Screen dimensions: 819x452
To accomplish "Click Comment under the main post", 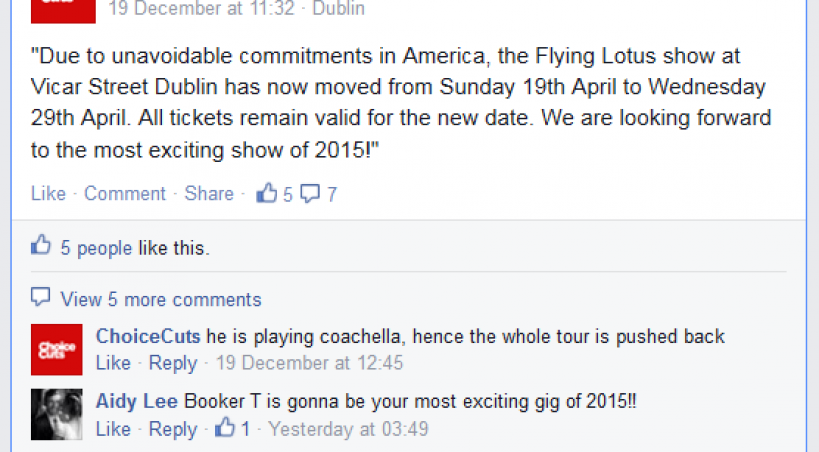I will pyautogui.click(x=125, y=193).
